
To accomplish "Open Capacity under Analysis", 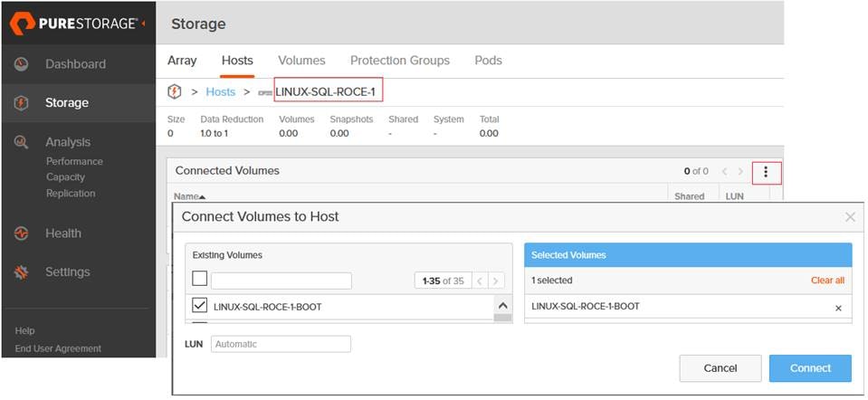I will coord(65,177).
